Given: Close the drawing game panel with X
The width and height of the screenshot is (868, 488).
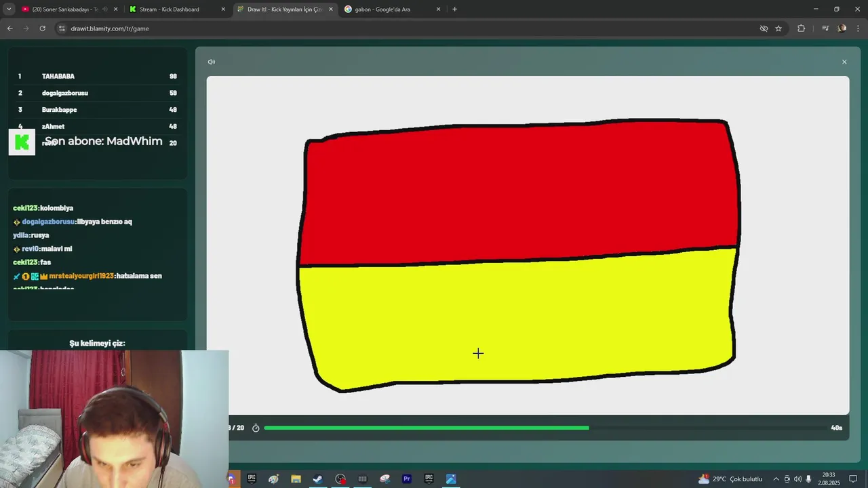Looking at the screenshot, I should [x=844, y=62].
